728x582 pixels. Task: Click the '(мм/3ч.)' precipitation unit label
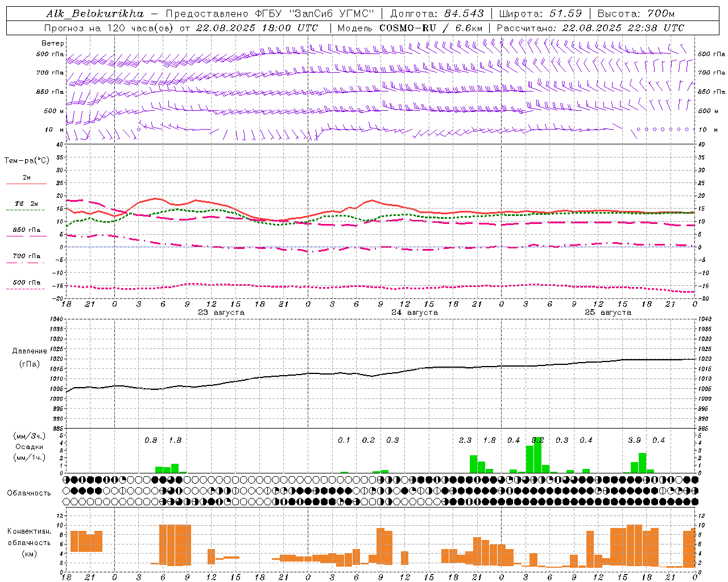(28, 436)
